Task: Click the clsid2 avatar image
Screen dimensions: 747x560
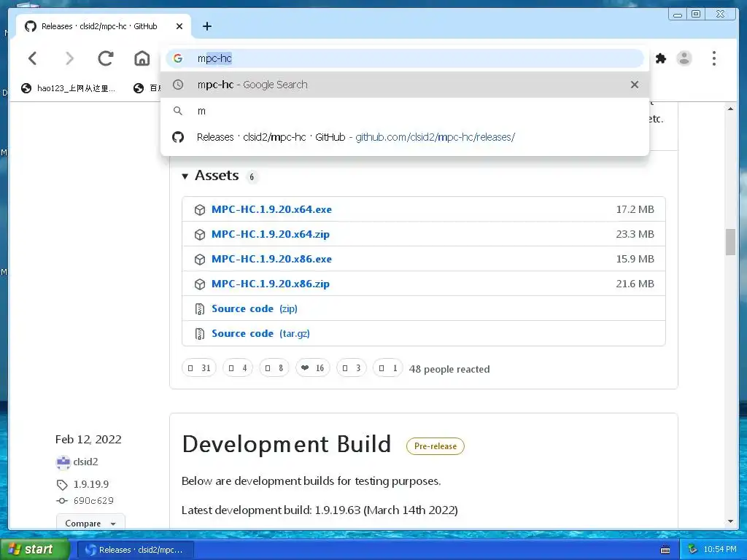Action: 63,462
